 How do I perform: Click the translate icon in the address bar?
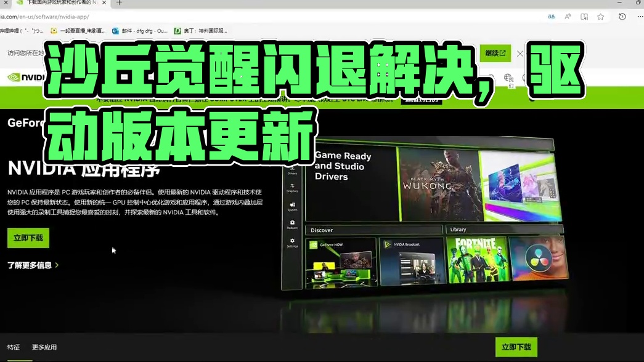[551, 17]
